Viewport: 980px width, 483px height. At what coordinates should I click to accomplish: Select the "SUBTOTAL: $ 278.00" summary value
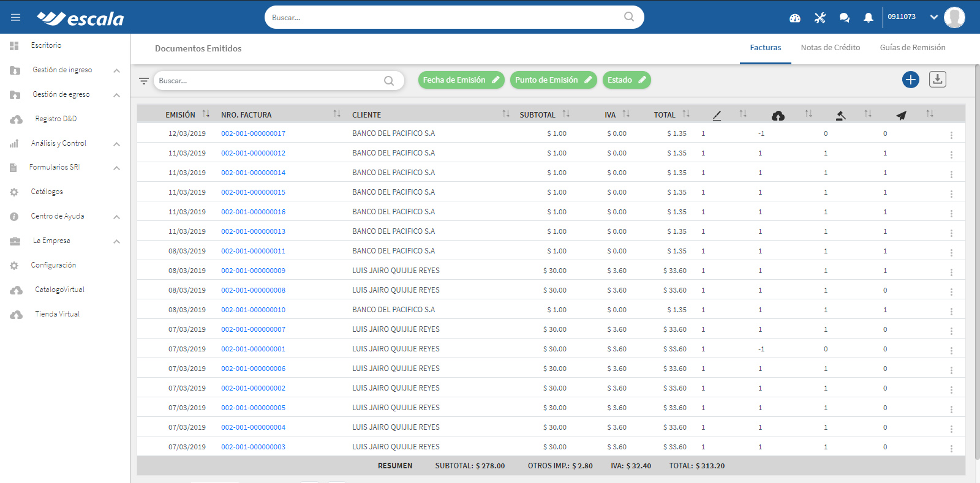coord(470,466)
